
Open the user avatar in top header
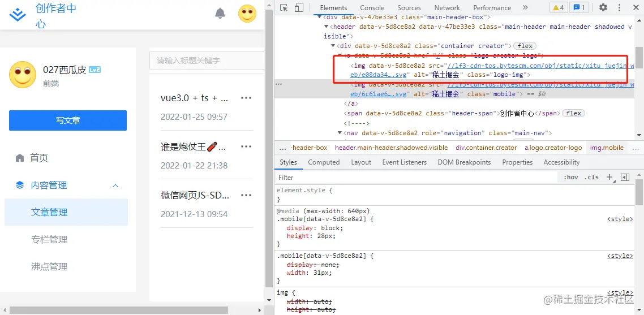pyautogui.click(x=247, y=14)
